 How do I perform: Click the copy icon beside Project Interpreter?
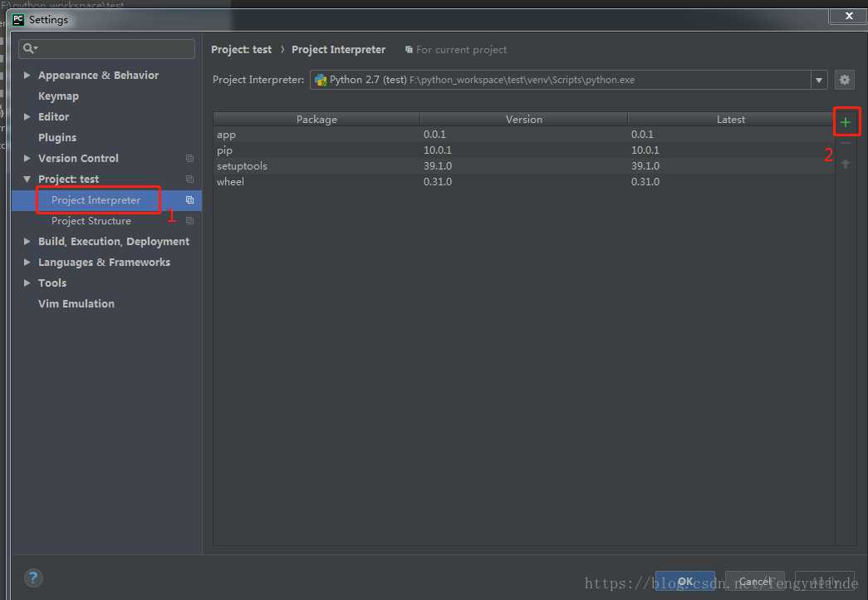[189, 200]
